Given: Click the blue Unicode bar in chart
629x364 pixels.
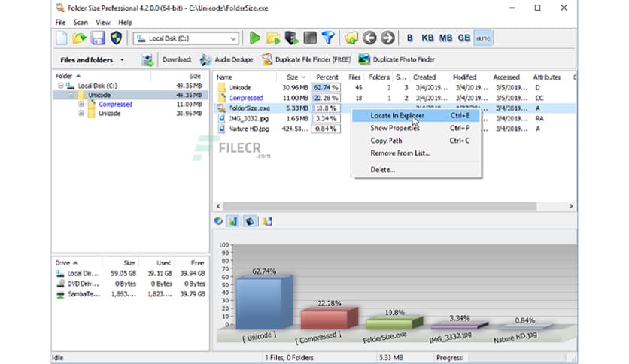Looking at the screenshot, I should [x=264, y=302].
